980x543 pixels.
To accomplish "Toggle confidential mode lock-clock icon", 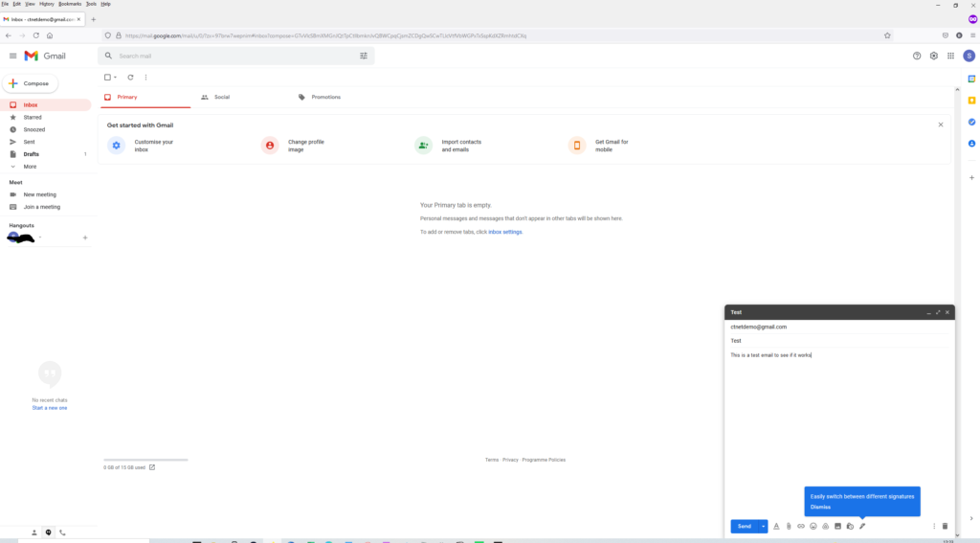I will click(850, 526).
